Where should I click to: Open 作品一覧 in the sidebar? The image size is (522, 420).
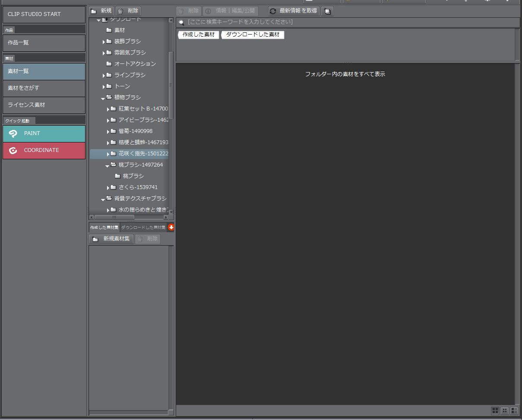(x=44, y=43)
